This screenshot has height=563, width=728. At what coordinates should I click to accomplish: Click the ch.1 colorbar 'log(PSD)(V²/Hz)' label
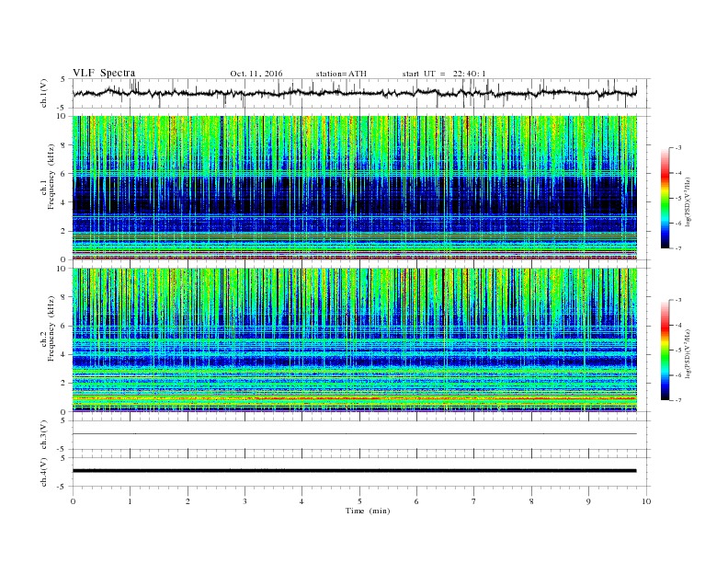(x=688, y=201)
